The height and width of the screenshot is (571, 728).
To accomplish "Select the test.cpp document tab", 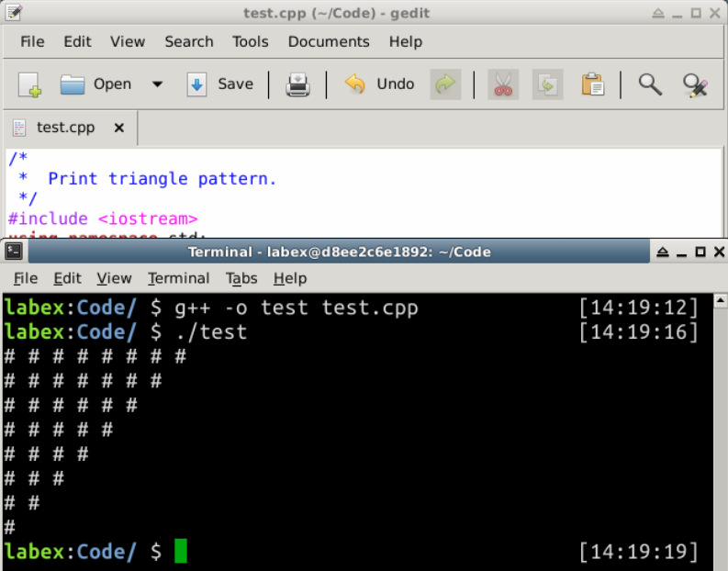I will [x=64, y=128].
